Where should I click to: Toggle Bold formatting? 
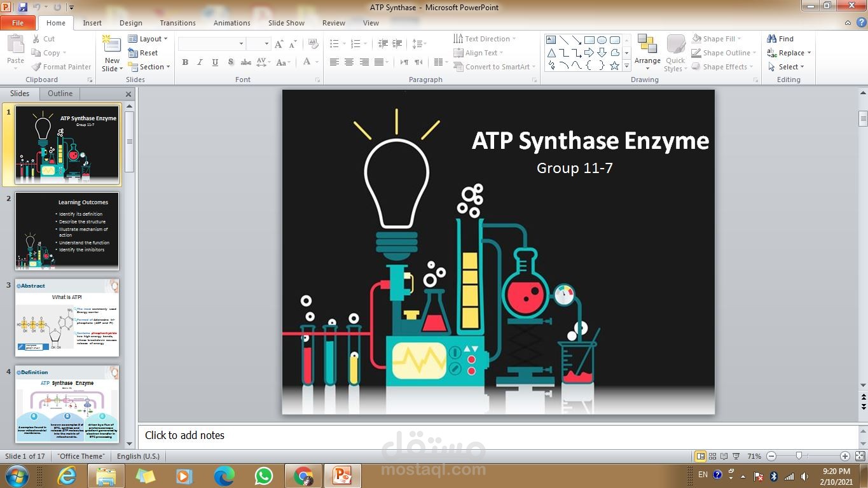tap(185, 62)
